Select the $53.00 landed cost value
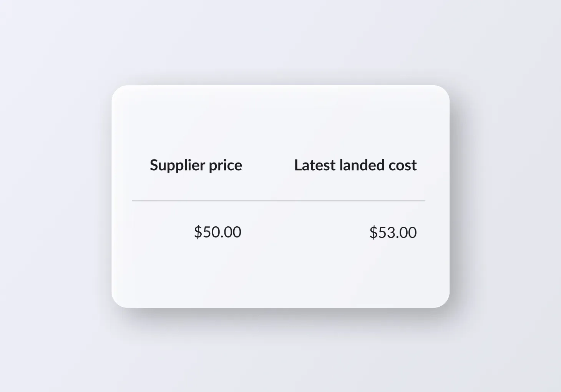The width and height of the screenshot is (561, 392). pyautogui.click(x=393, y=233)
